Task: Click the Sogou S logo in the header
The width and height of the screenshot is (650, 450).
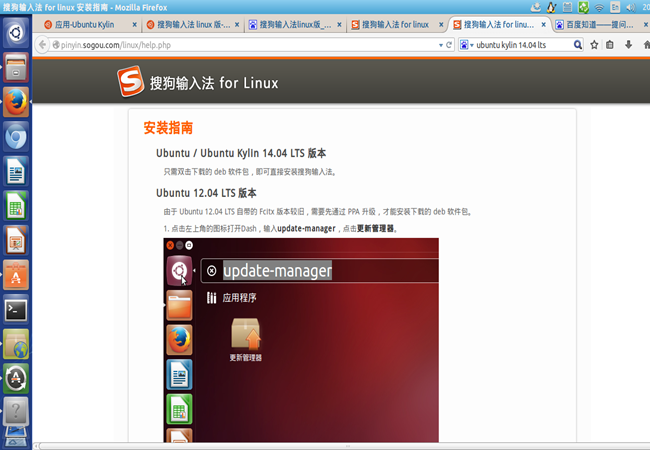Action: [130, 81]
